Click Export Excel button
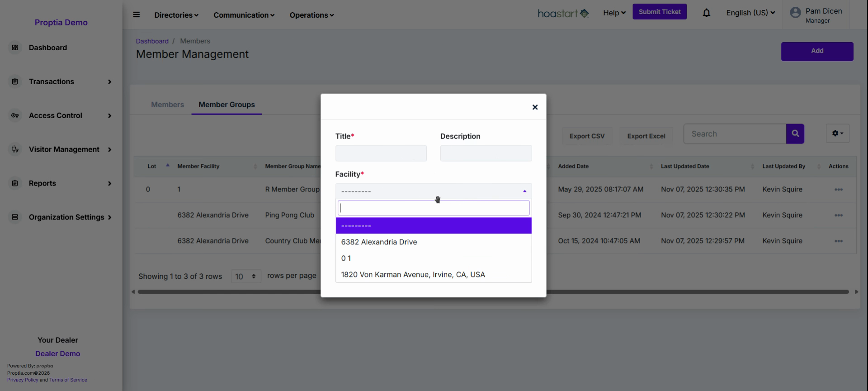868x391 pixels. coord(646,136)
